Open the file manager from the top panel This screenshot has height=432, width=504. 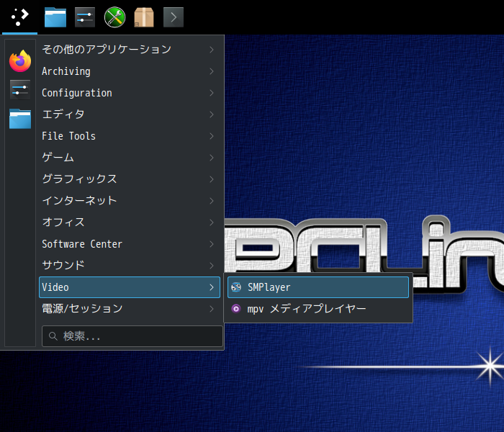click(x=55, y=17)
